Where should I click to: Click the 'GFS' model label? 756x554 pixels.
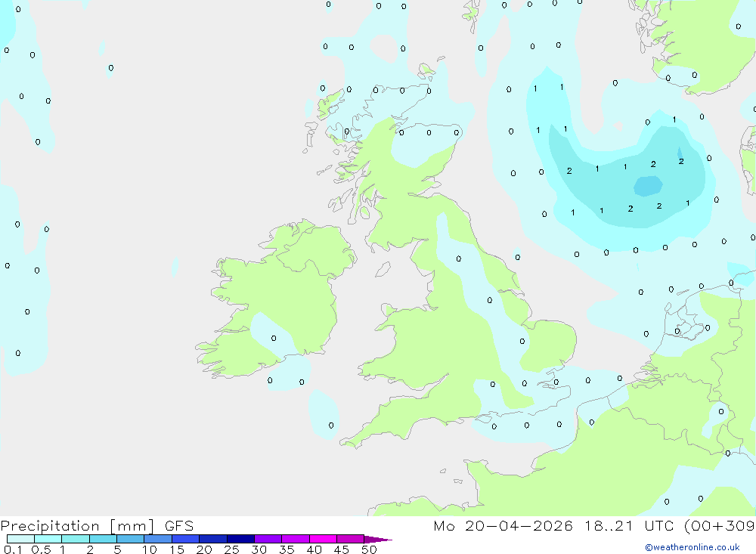(179, 526)
